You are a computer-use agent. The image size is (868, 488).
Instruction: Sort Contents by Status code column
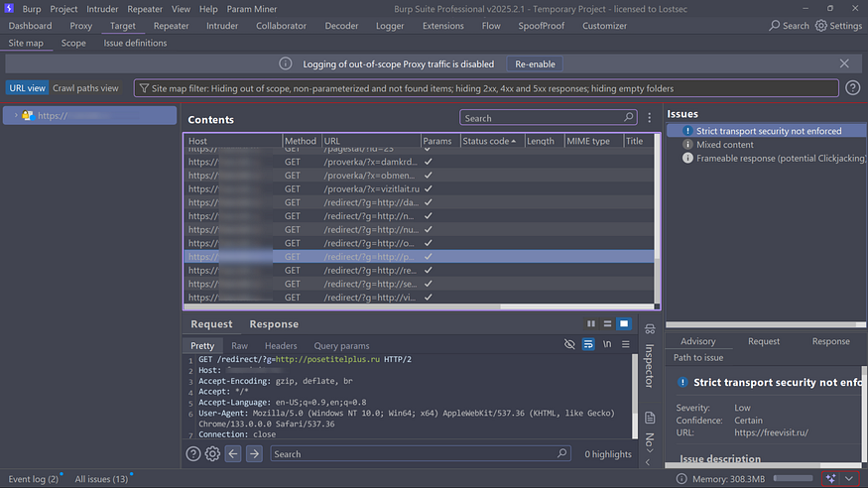489,141
